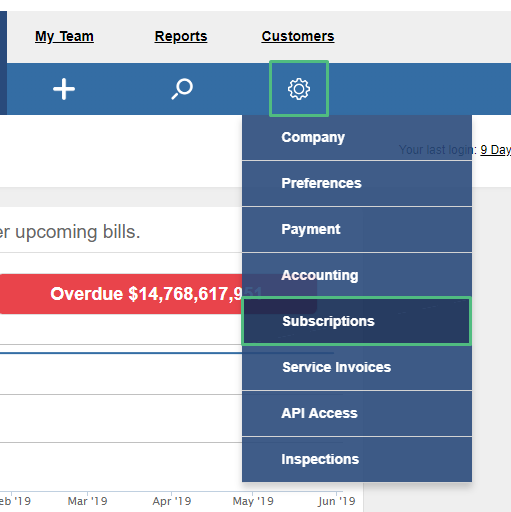The image size is (511, 512).
Task: Open Subscriptions from settings menu
Action: (x=356, y=321)
